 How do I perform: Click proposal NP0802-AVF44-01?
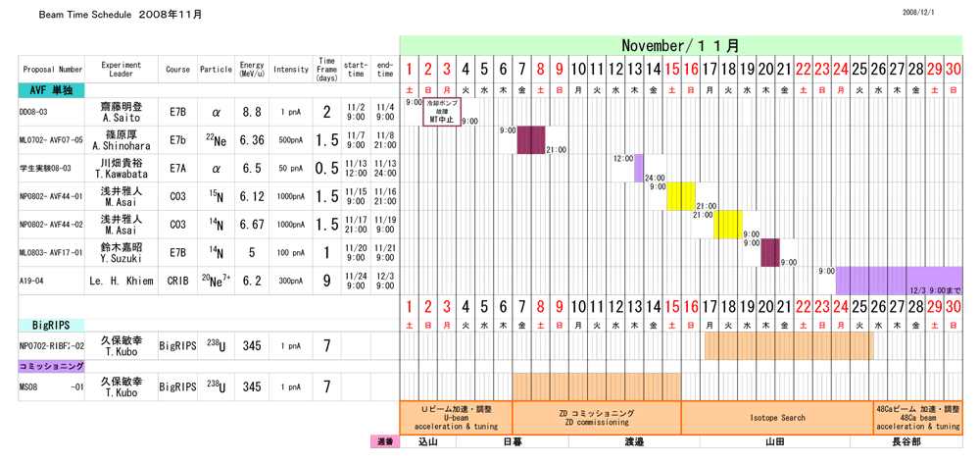(x=51, y=197)
